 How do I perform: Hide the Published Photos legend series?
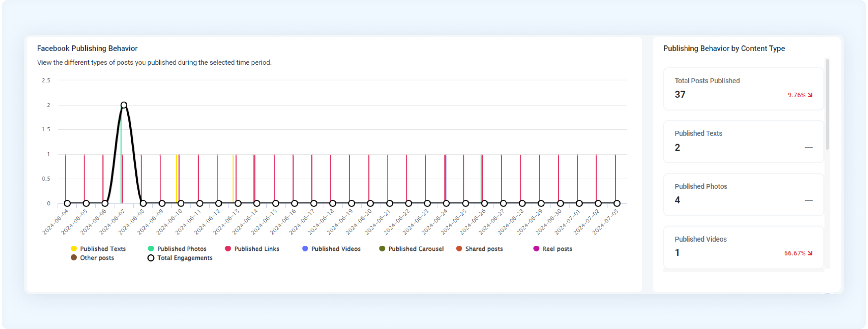click(177, 249)
